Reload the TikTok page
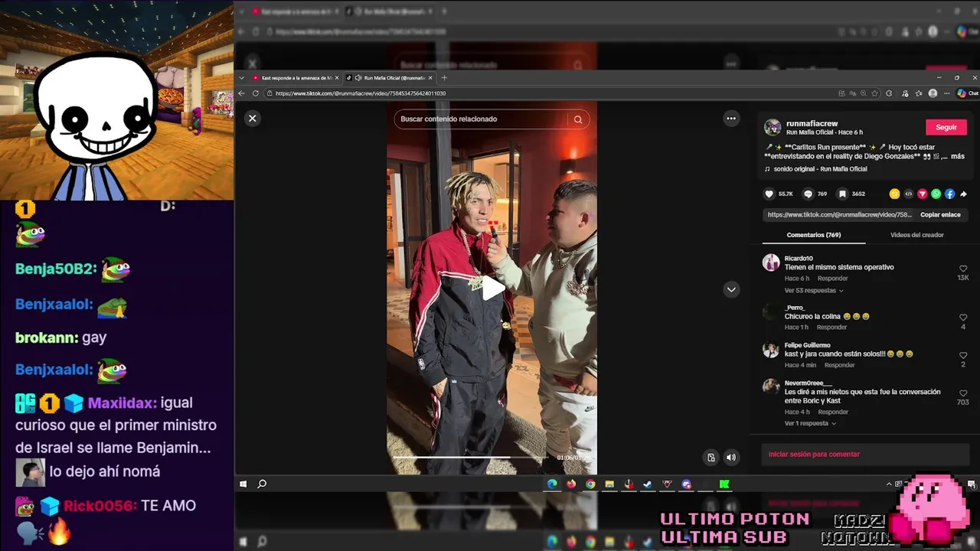 [256, 93]
